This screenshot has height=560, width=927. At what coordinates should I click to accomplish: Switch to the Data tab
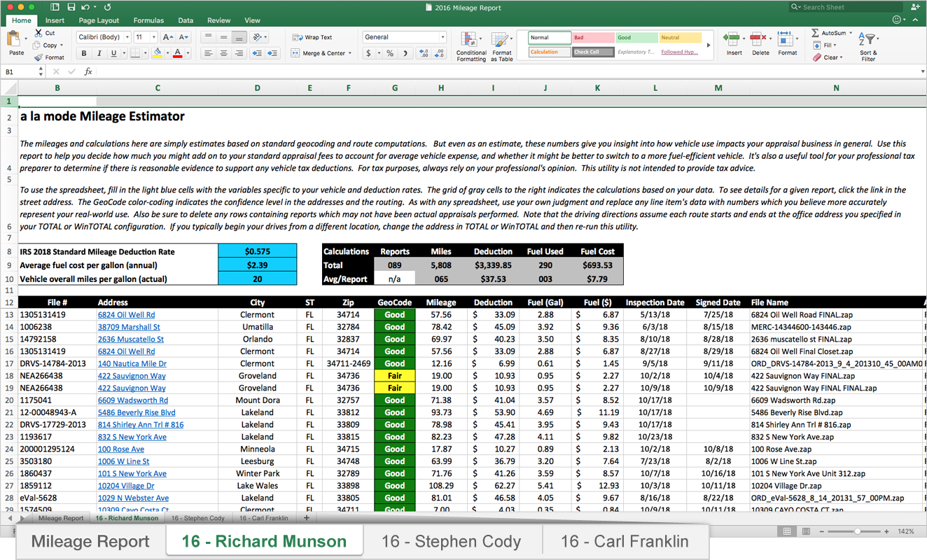(x=186, y=20)
